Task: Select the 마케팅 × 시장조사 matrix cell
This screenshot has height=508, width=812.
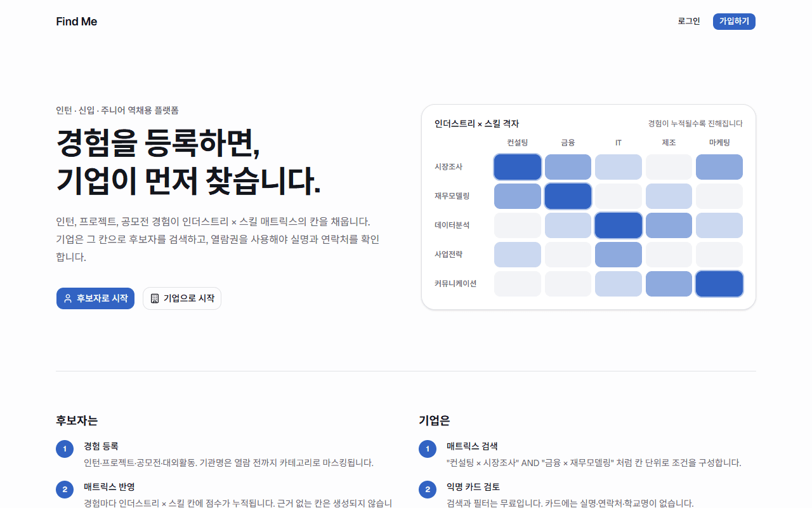Action: point(719,167)
